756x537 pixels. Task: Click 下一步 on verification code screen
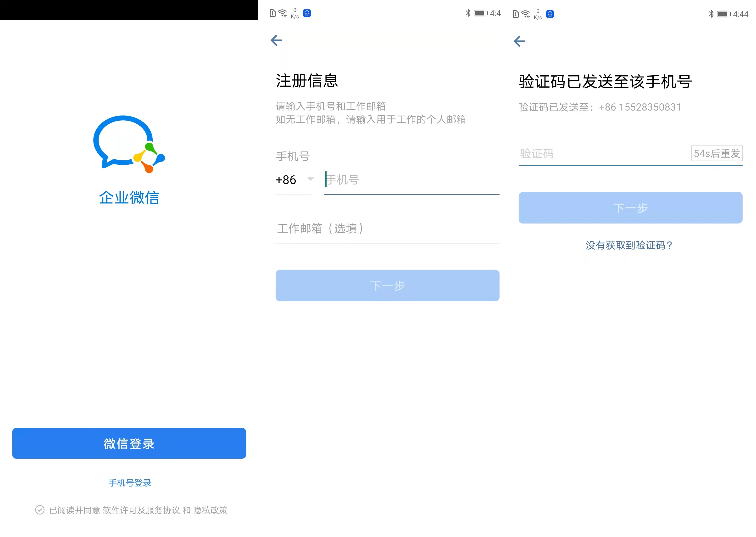pos(630,208)
